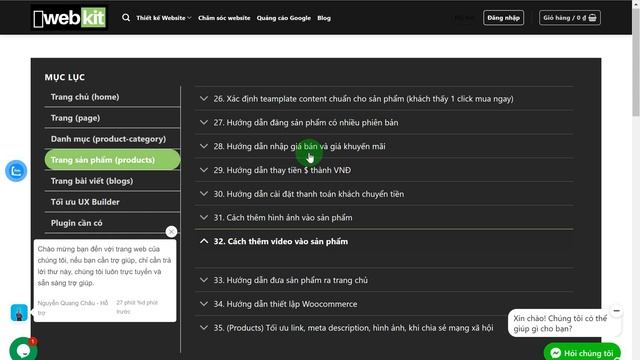Click the support agent avatar
Image resolution: width=640 pixels, height=360 pixels.
pos(19,313)
